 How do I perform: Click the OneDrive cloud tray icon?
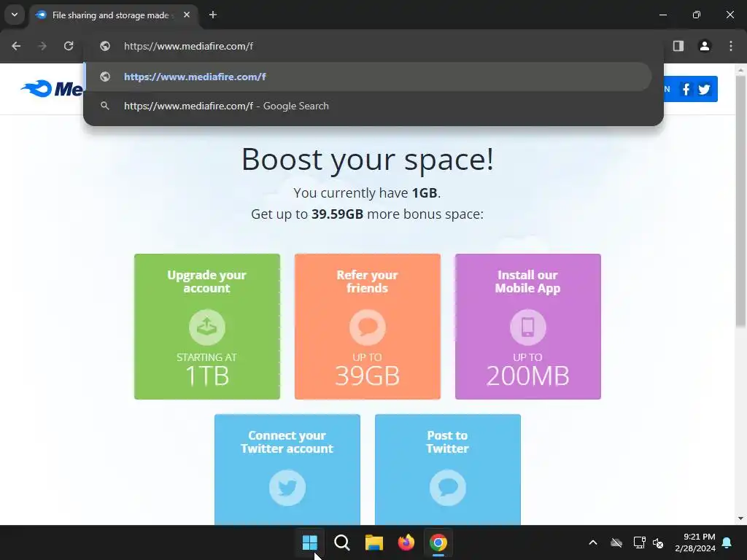pos(616,542)
